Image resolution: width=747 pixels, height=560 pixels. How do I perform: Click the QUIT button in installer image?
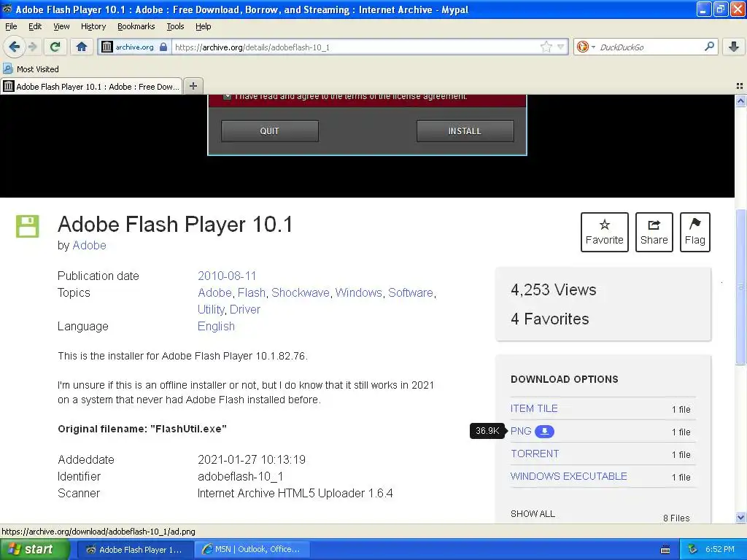(270, 131)
